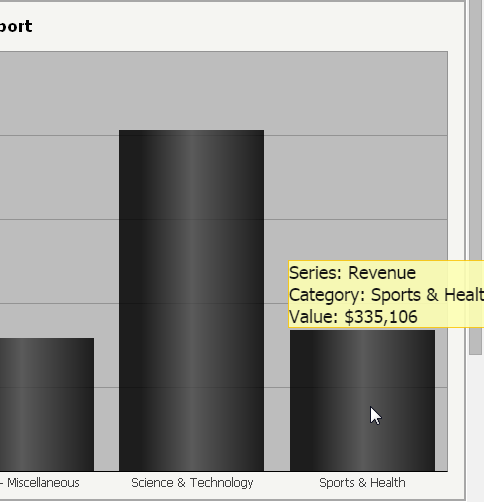
Task: Select the Sports & Health revenue bar
Action: (362, 400)
